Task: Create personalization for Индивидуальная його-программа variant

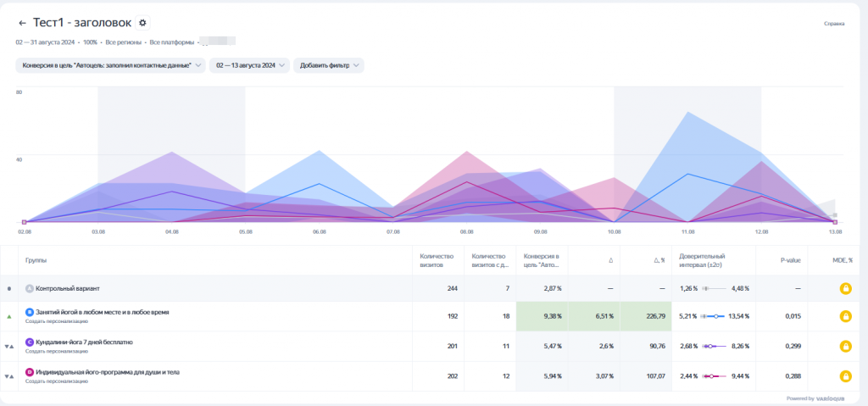Action: click(x=57, y=381)
